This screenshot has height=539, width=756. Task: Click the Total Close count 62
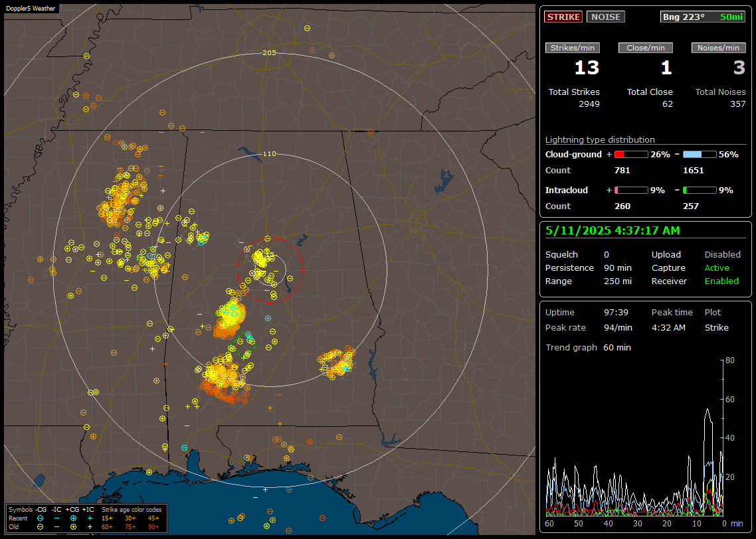(x=667, y=104)
